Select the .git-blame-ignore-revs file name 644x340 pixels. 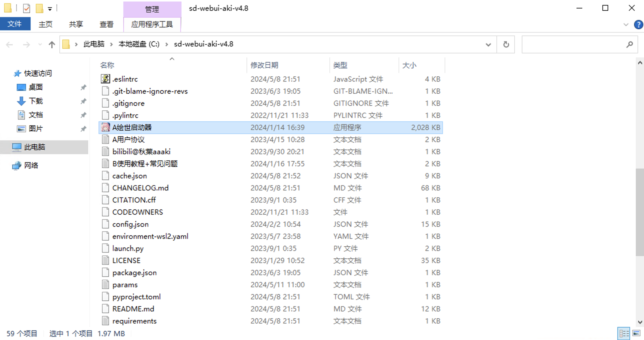point(150,91)
